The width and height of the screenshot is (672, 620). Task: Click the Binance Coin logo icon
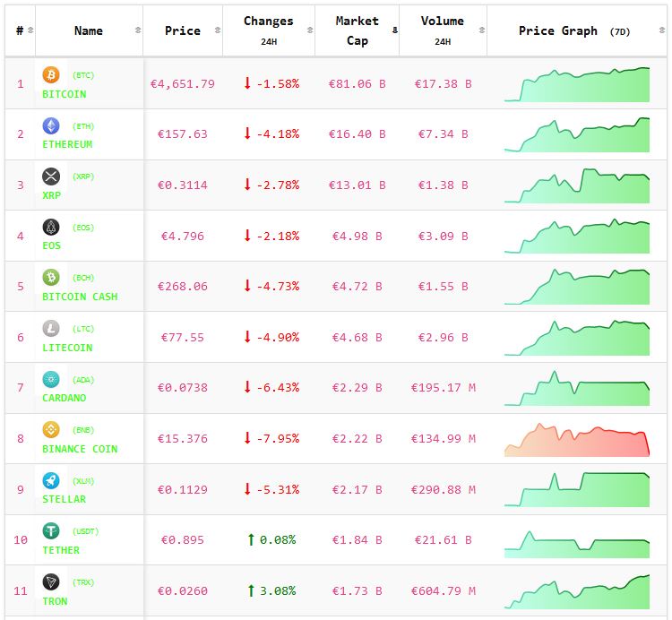tap(51, 430)
